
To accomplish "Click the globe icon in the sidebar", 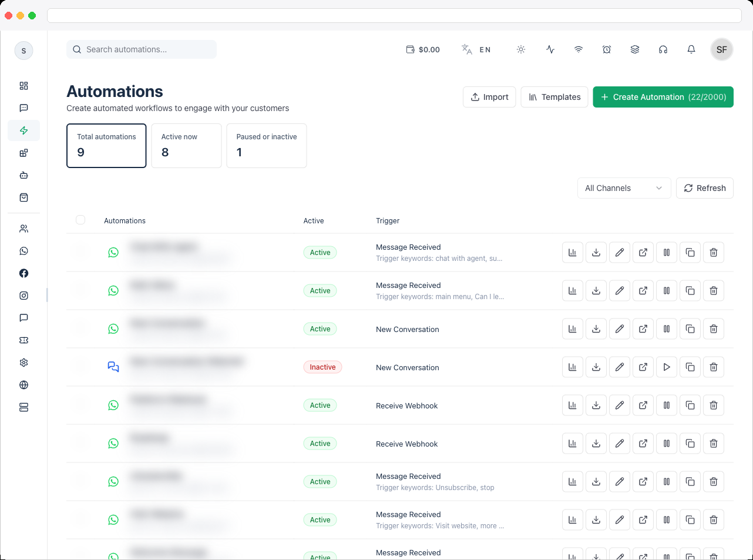I will (x=23, y=385).
